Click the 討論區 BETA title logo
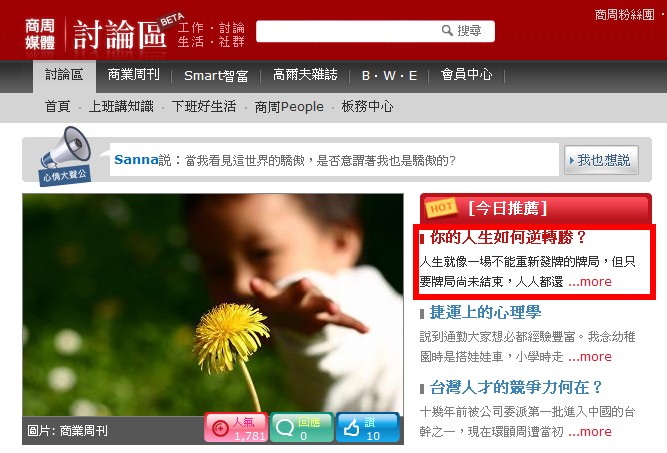 pos(128,33)
